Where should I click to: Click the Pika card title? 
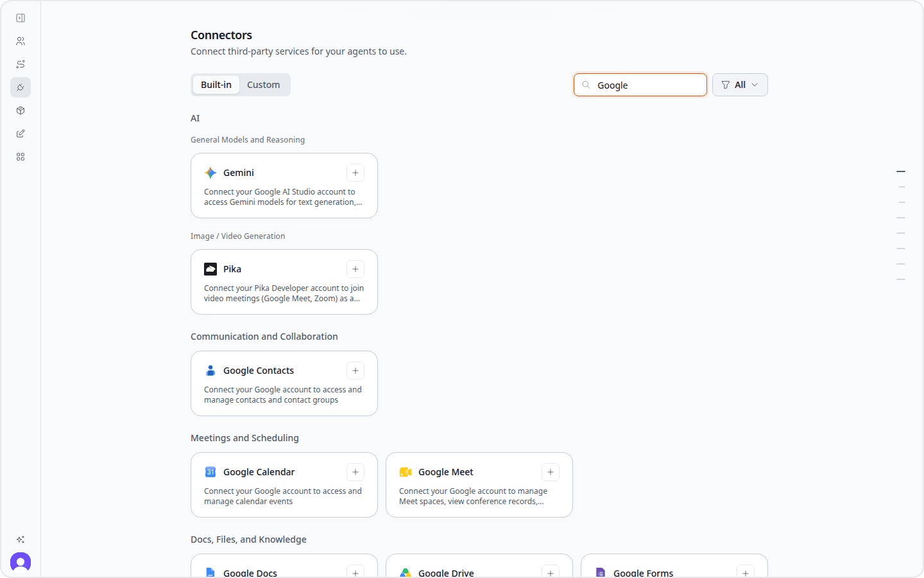232,269
